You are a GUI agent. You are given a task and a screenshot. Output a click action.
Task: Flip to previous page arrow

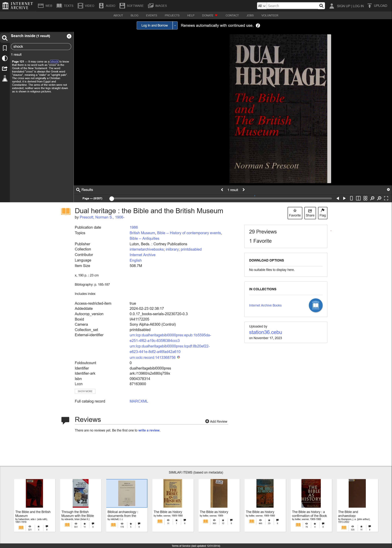[338, 198]
